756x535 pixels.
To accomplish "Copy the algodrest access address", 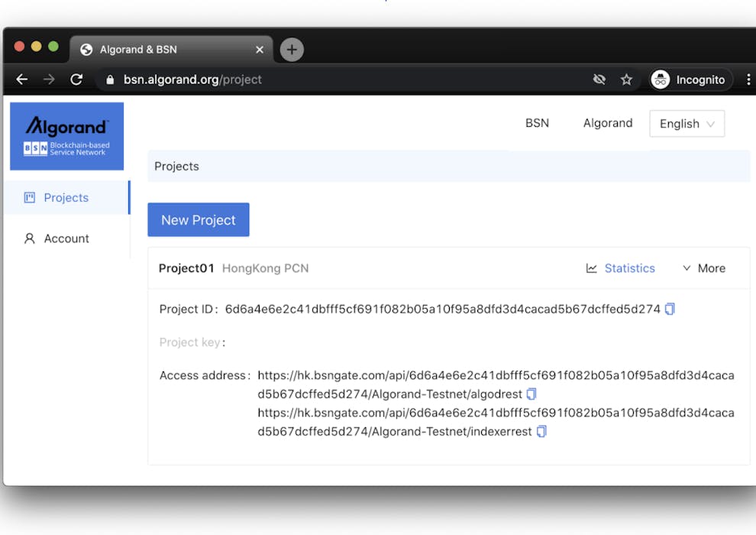I will [531, 394].
